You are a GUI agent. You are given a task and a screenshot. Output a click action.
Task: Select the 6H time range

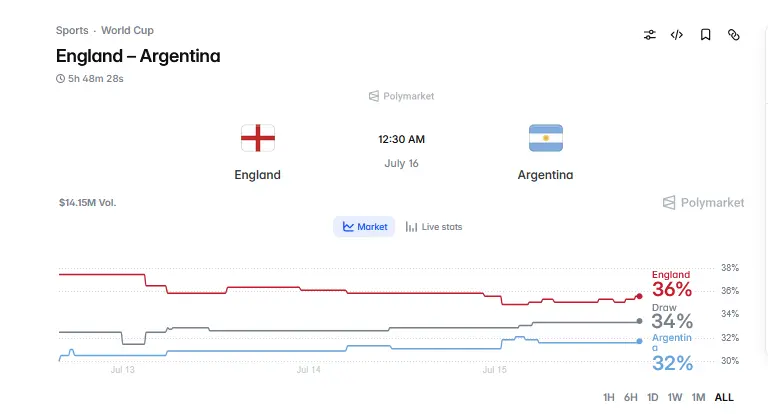[x=630, y=397]
